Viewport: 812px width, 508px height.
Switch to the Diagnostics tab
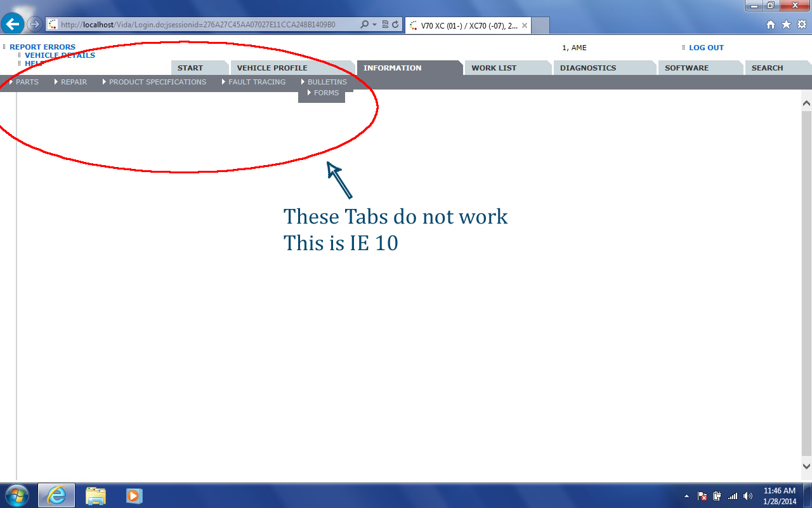[587, 68]
